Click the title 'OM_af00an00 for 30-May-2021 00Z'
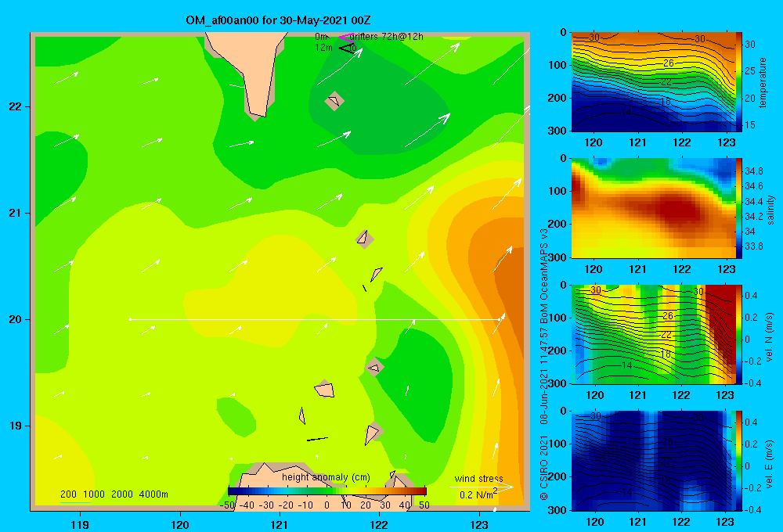 coord(278,20)
